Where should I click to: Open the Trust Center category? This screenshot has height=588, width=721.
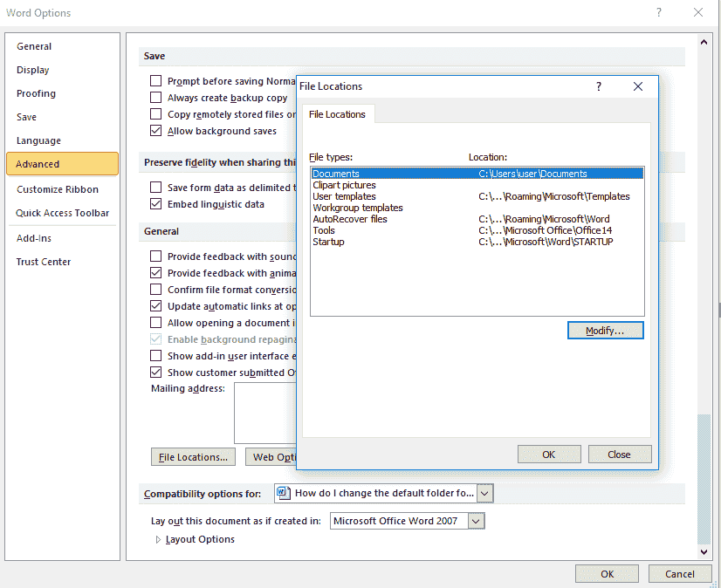[43, 262]
